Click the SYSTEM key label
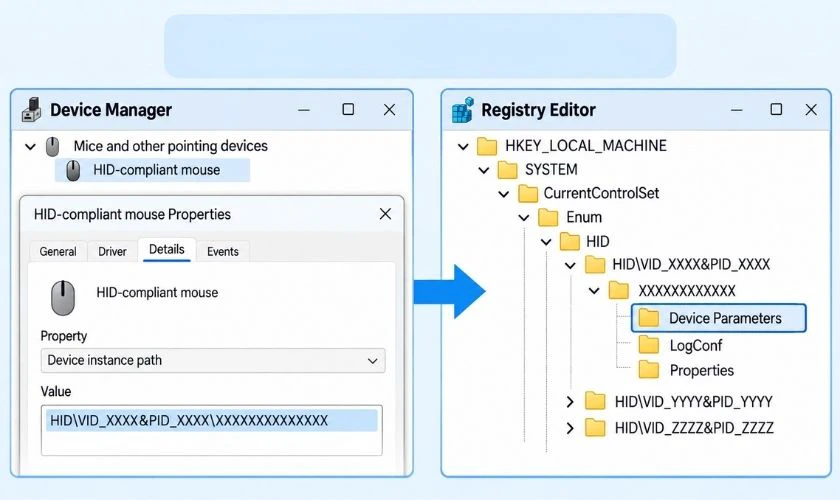Viewport: 840px width, 500px height. tap(551, 170)
